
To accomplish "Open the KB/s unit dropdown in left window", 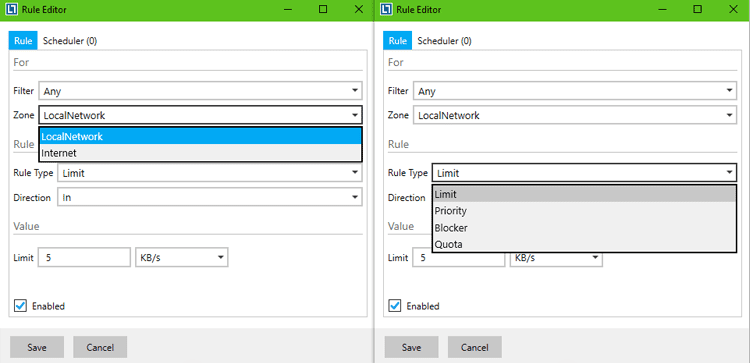I will click(x=182, y=257).
